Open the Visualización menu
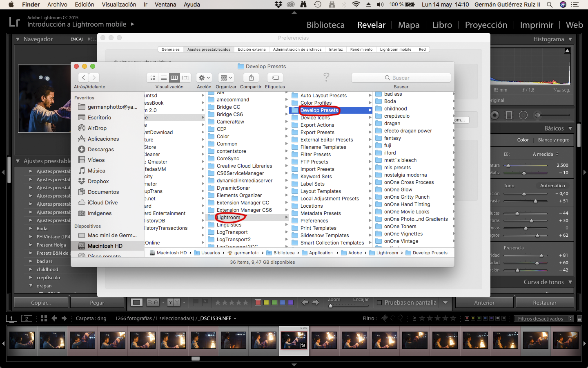The image size is (588, 368). (x=119, y=4)
